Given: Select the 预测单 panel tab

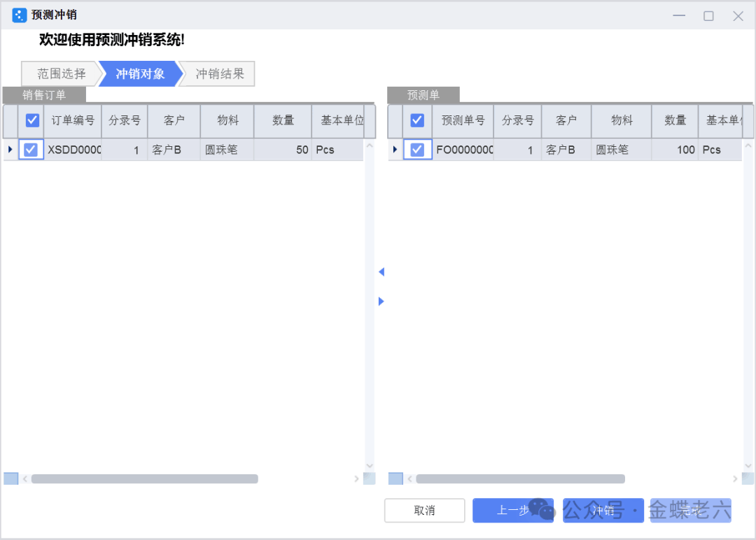Looking at the screenshot, I should [423, 95].
